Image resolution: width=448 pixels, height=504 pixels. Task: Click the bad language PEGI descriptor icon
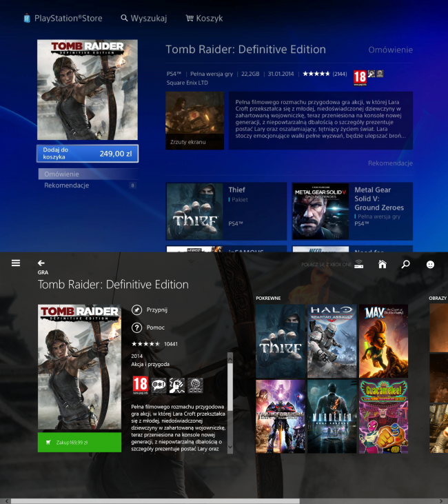pyautogui.click(x=159, y=385)
